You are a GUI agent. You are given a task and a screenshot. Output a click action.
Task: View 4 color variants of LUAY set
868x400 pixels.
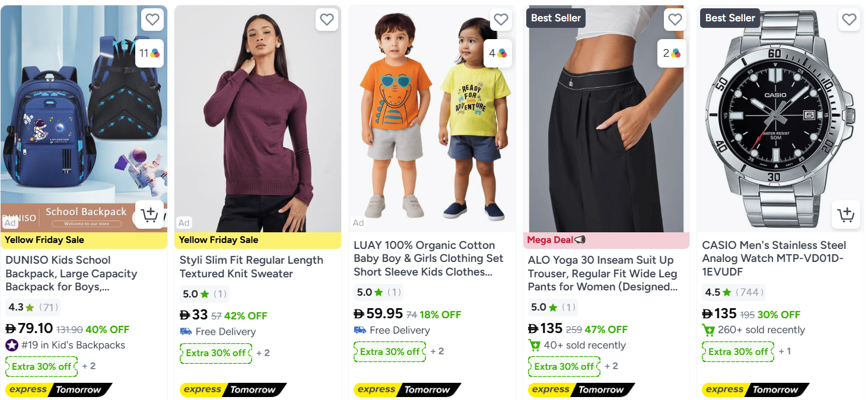[498, 53]
